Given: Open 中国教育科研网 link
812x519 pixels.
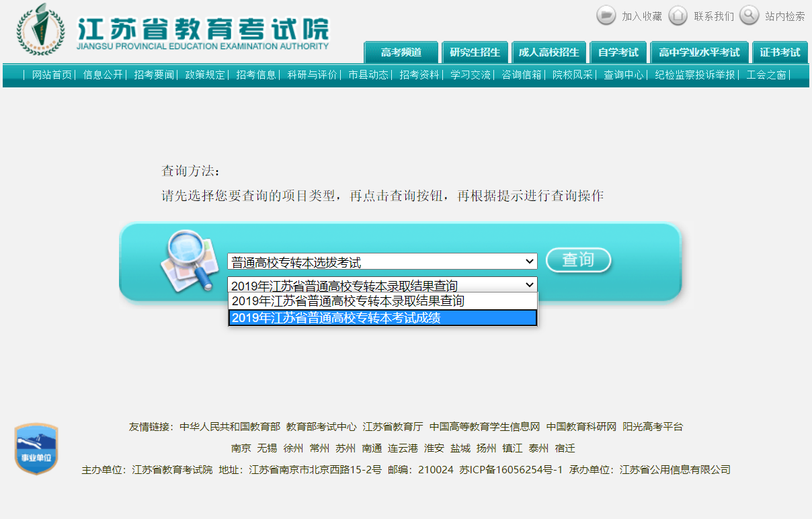Looking at the screenshot, I should pos(581,427).
